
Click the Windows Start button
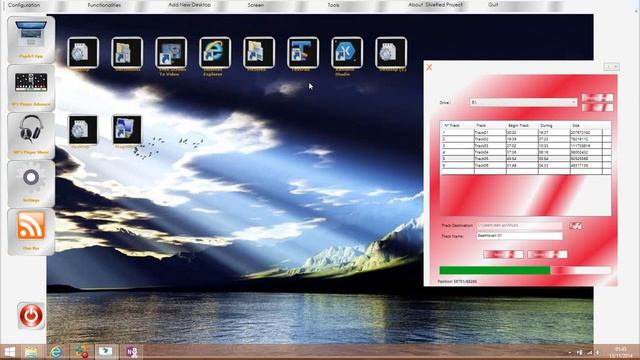pos(9,352)
